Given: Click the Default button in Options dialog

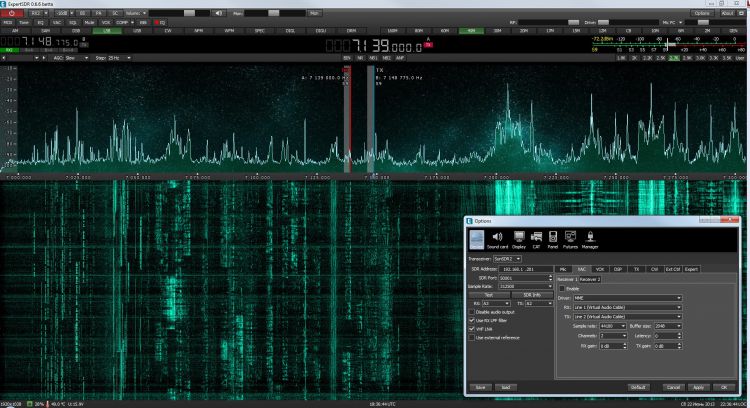Looking at the screenshot, I should point(638,387).
